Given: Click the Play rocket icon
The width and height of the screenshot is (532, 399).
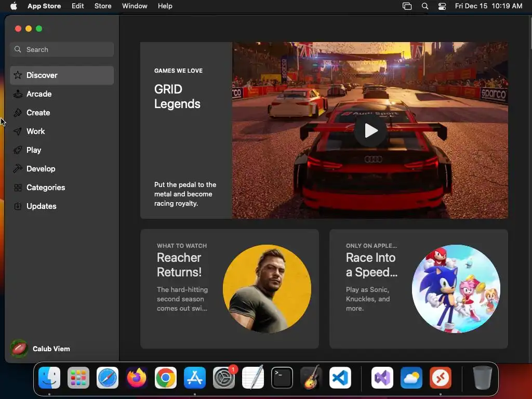Looking at the screenshot, I should point(18,150).
